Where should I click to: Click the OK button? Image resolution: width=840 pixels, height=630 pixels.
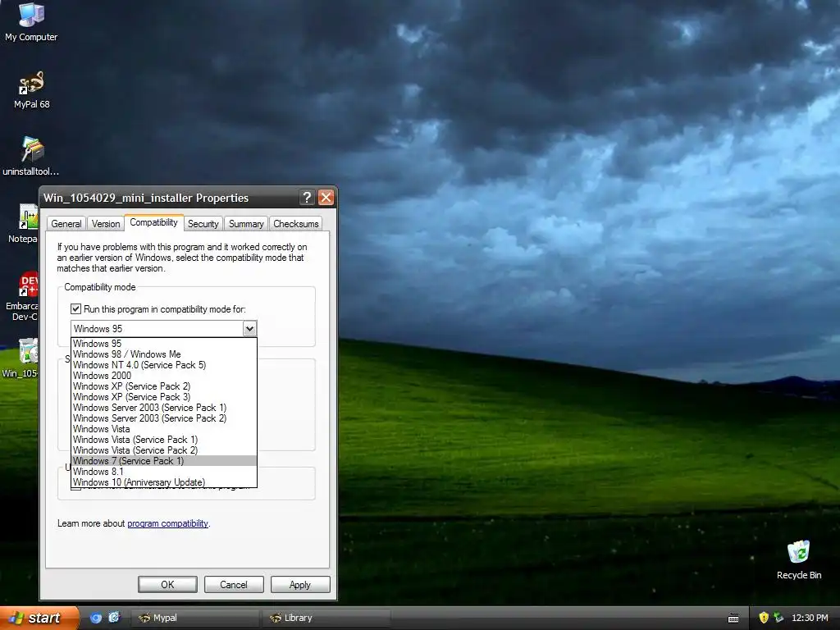[x=167, y=584]
